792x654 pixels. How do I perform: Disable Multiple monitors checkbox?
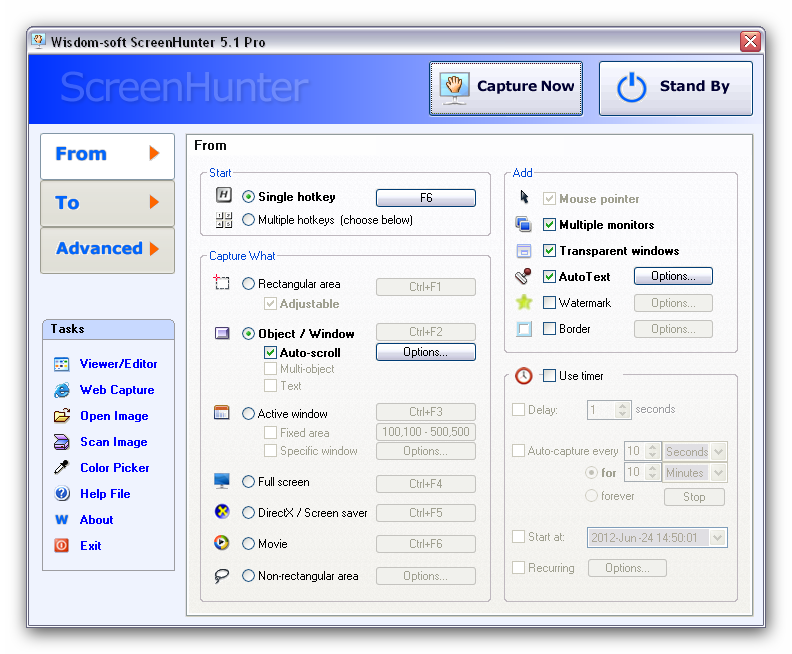[549, 225]
